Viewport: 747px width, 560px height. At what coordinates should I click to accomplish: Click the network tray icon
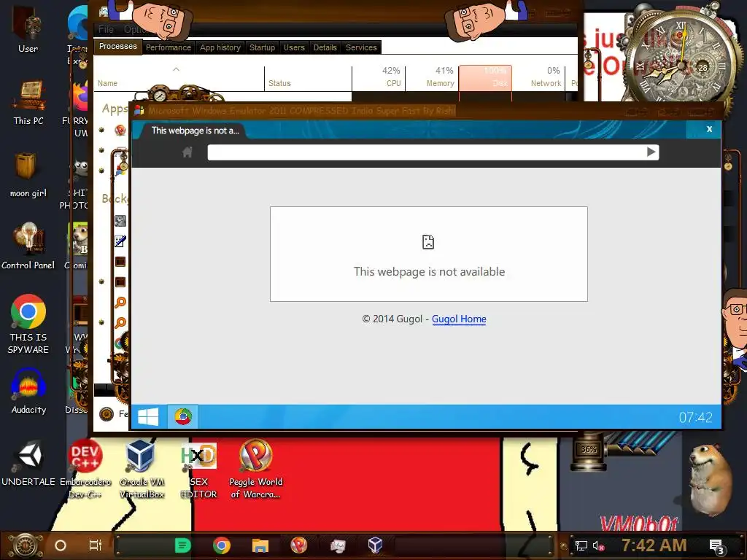pos(581,546)
